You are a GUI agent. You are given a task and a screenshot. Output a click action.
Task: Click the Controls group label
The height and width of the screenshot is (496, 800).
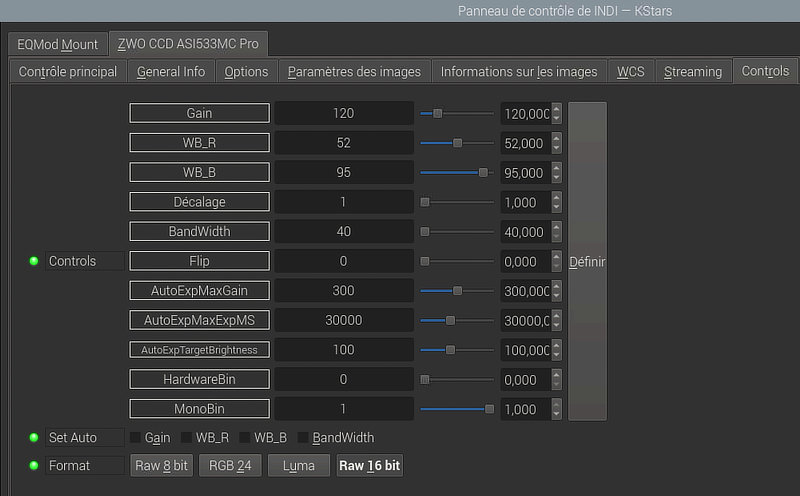pos(85,261)
